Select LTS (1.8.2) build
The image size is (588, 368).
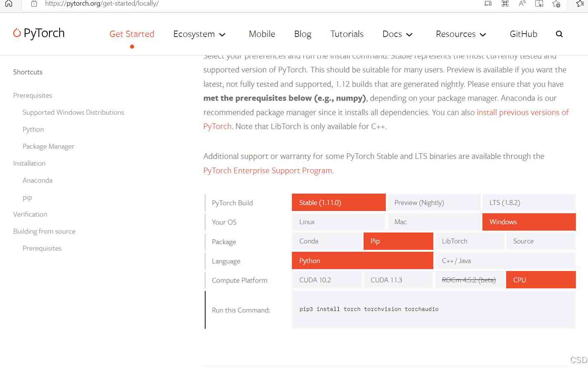[x=529, y=203]
